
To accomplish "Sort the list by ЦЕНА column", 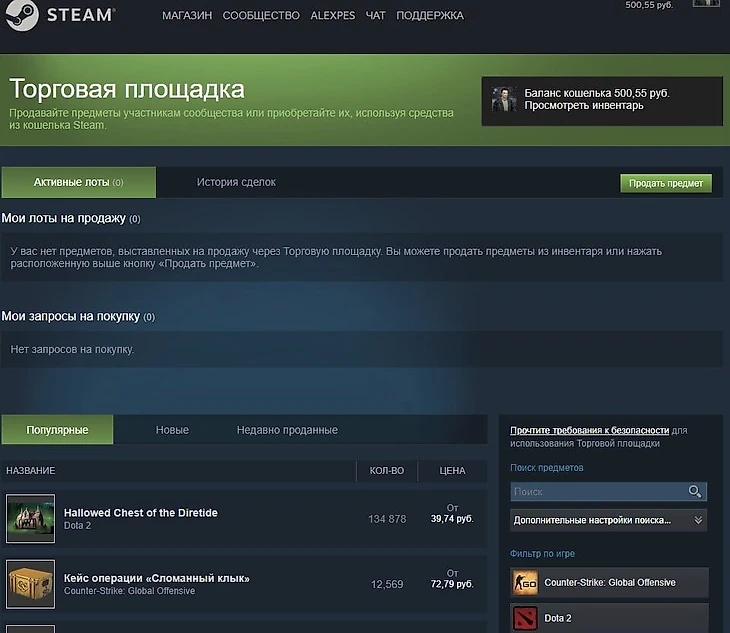I will pos(452,471).
